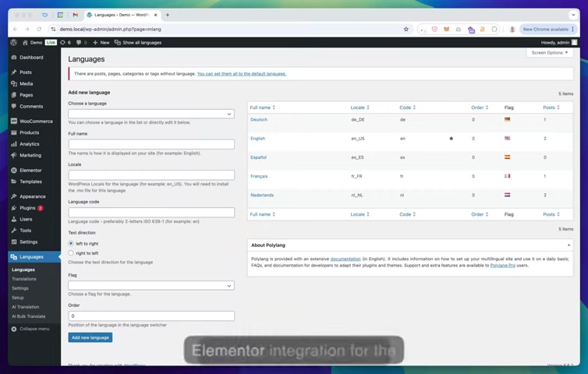This screenshot has width=588, height=374.
Task: Focus the Language code input field
Action: [x=151, y=213]
